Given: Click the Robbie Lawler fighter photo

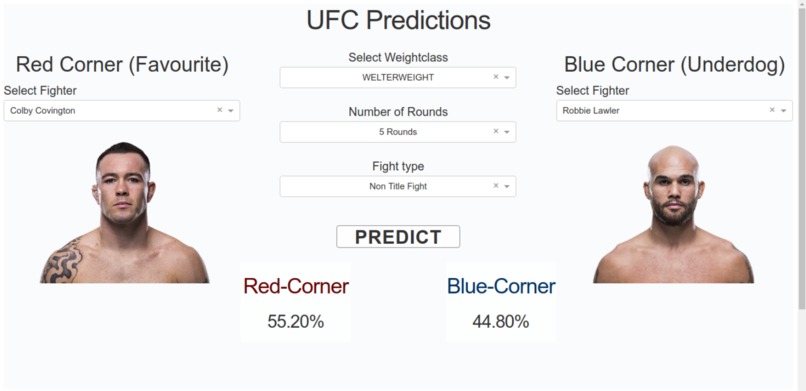Looking at the screenshot, I should pos(673,214).
